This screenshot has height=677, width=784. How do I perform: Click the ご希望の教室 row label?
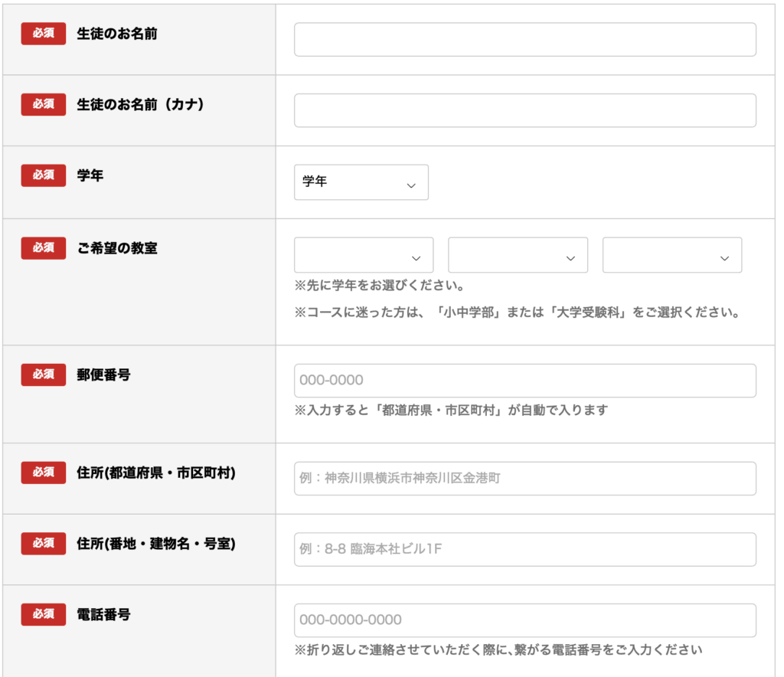tap(117, 248)
